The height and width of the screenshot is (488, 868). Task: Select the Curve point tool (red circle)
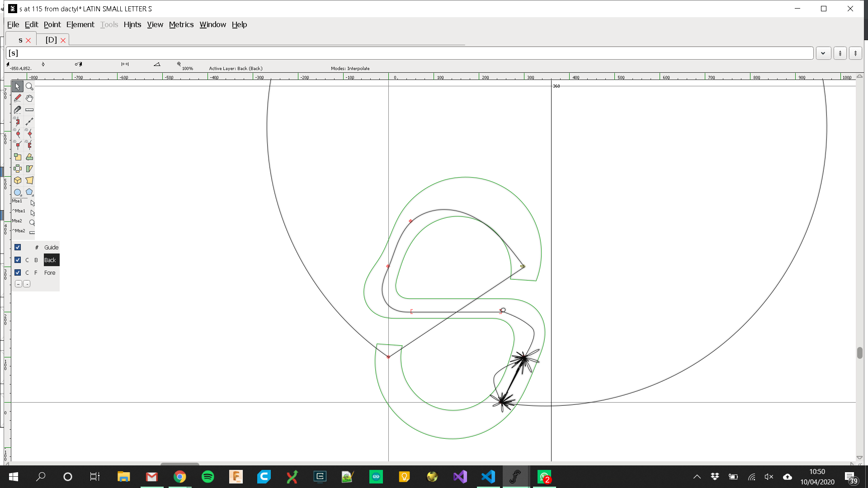point(18,133)
